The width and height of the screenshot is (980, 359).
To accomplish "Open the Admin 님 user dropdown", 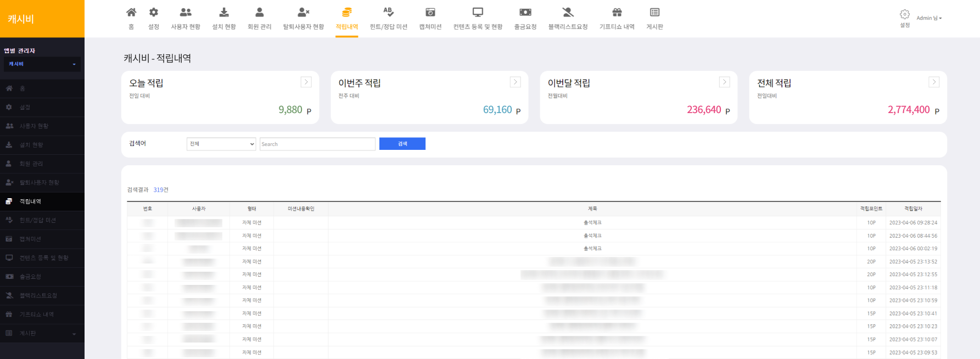I will pyautogui.click(x=929, y=18).
